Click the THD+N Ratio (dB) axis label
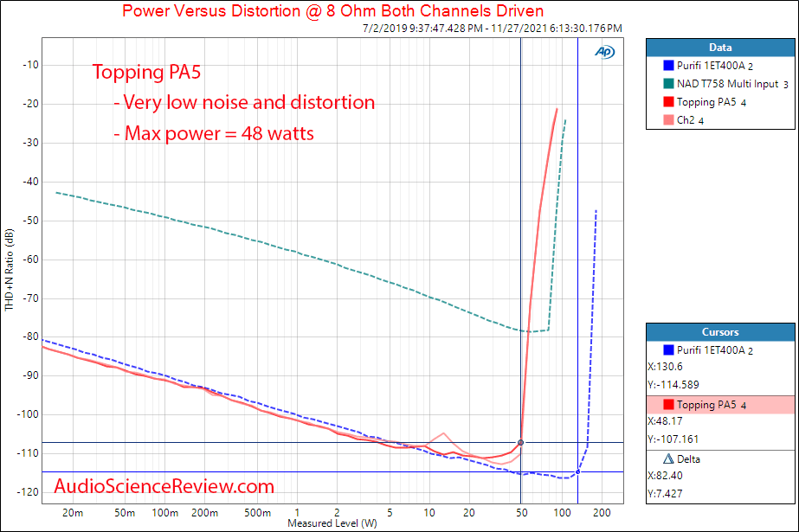Screen dimensions: 799x532 coord(9,270)
